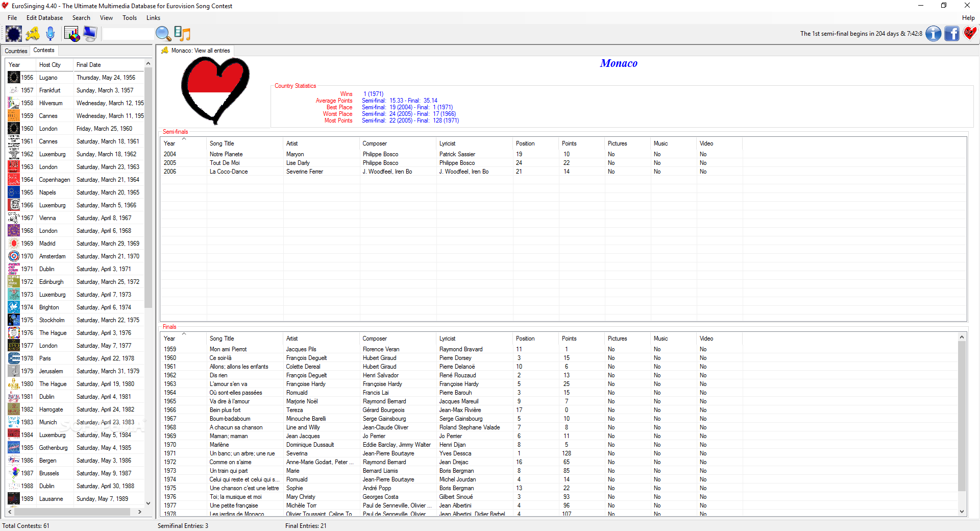Image resolution: width=980 pixels, height=531 pixels.
Task: Select the 2004 Notre Planete semi-final entry
Action: coord(563,154)
